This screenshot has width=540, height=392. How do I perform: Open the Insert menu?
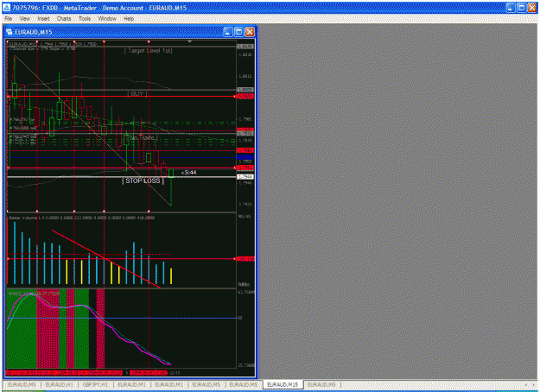tap(44, 19)
